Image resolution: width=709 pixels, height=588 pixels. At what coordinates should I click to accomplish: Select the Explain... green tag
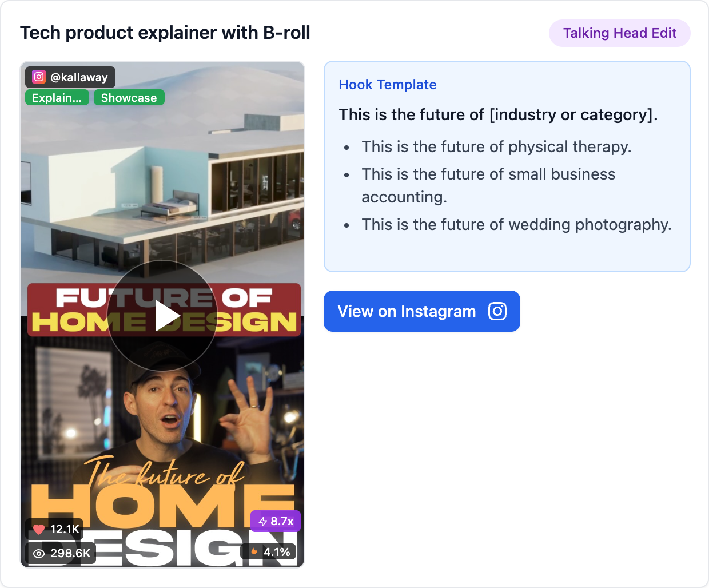coord(57,97)
